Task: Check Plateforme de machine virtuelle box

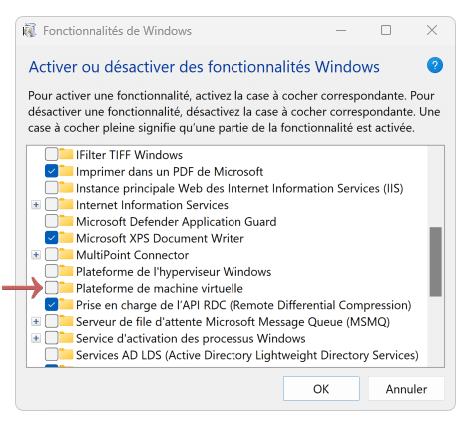Action: click(x=51, y=288)
